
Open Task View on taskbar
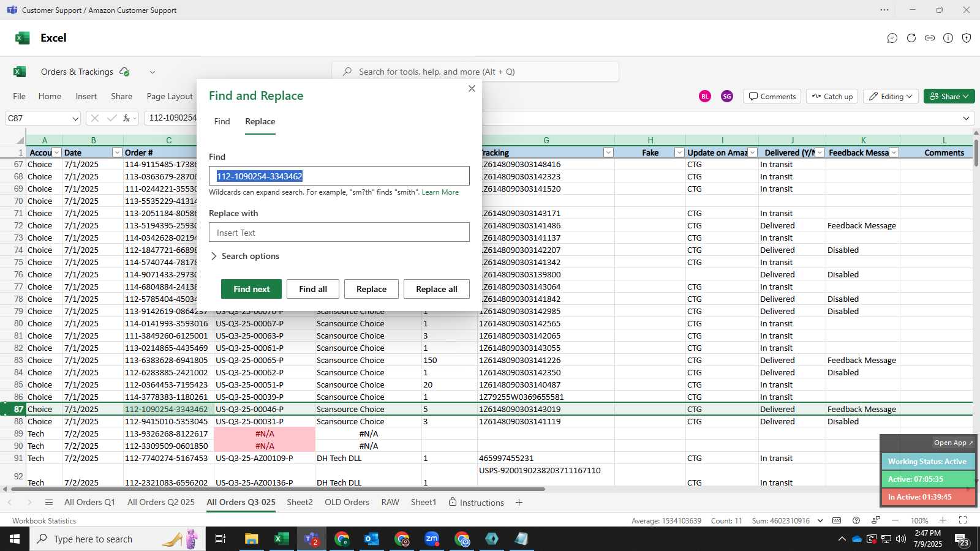(x=221, y=539)
